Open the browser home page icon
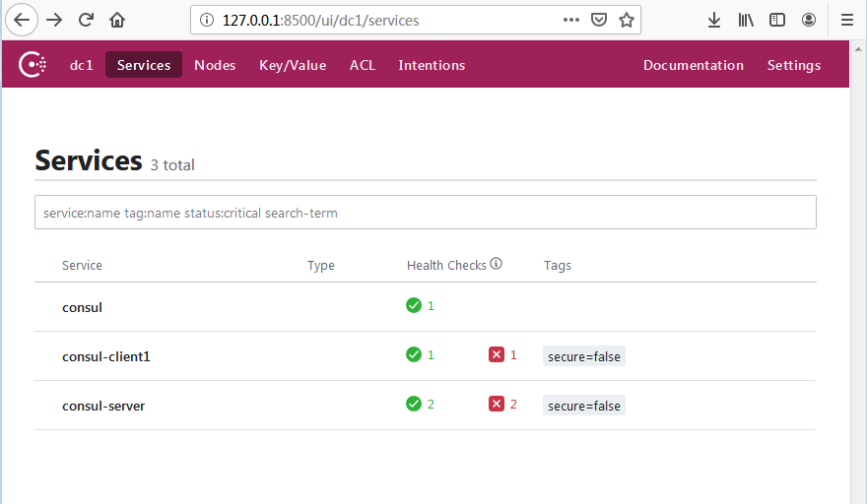The image size is (867, 504). coord(117,20)
